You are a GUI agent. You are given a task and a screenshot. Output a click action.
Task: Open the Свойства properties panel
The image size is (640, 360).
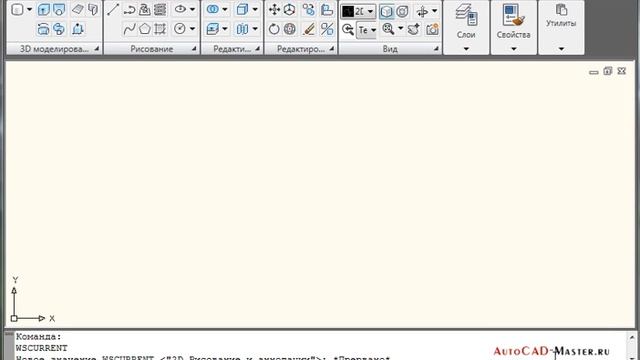(x=513, y=27)
